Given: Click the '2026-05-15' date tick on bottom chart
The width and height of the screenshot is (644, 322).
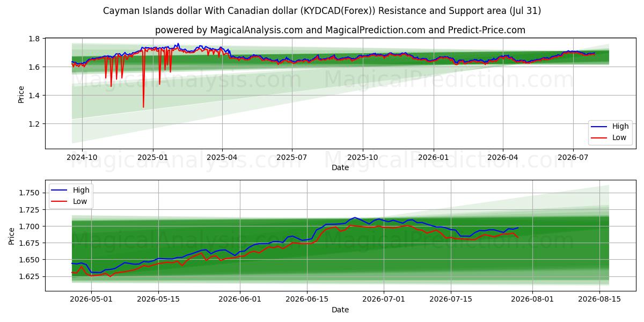Looking at the screenshot, I should [158, 299].
